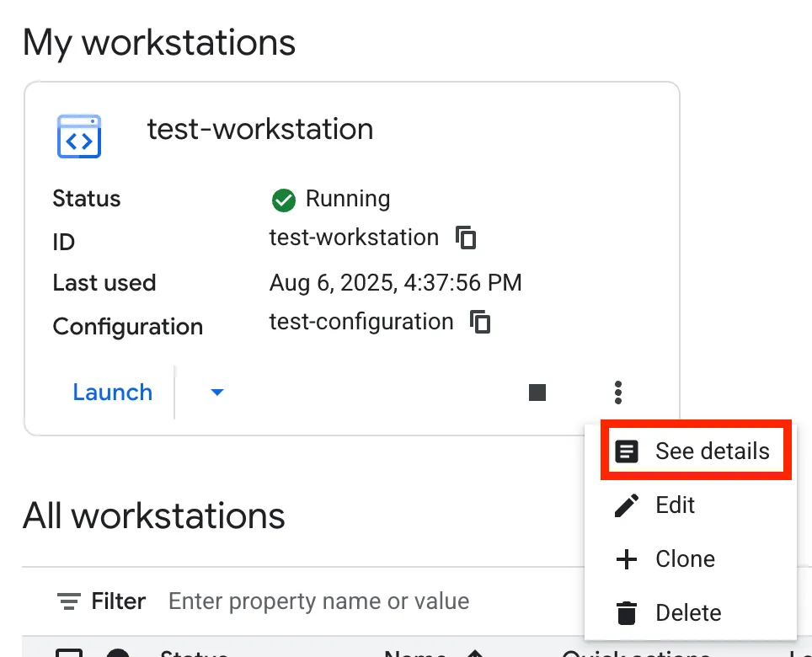Click the trash icon beside Delete
The width and height of the screenshot is (812, 657).
(627, 613)
